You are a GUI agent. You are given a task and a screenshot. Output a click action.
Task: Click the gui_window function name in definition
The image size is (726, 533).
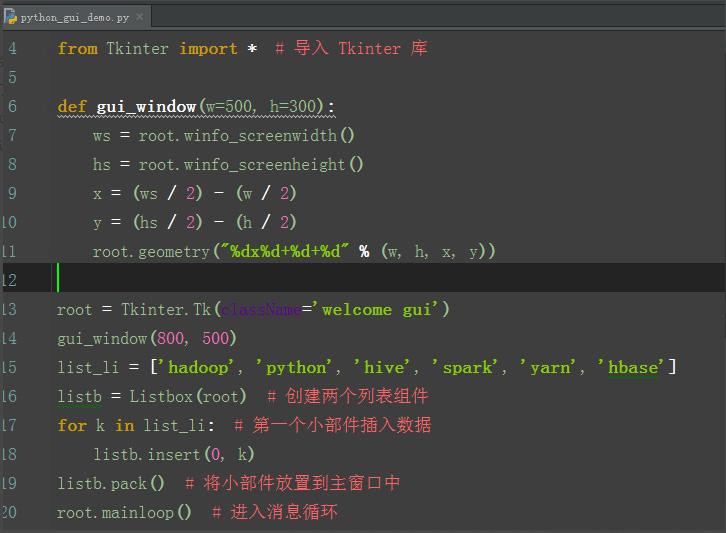coord(146,107)
